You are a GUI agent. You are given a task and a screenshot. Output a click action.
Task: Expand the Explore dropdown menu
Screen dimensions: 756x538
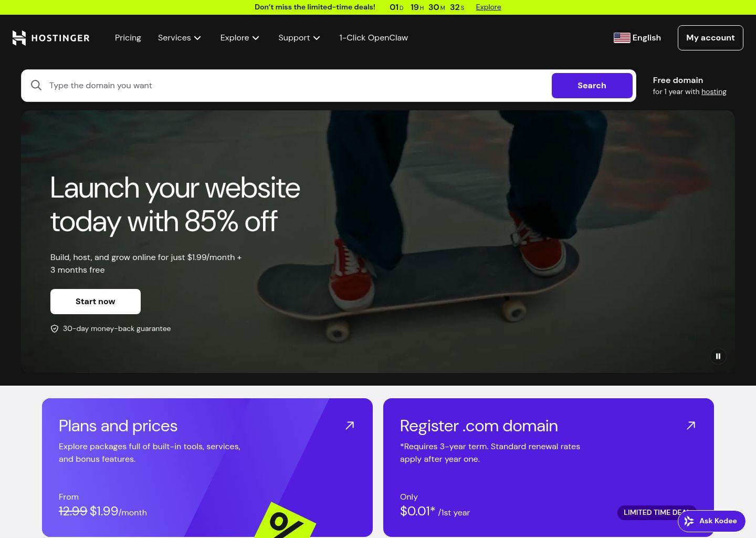tap(240, 38)
